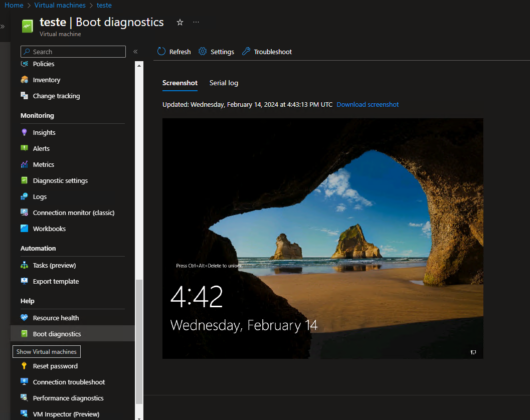Click the Alerts icon

pos(25,148)
